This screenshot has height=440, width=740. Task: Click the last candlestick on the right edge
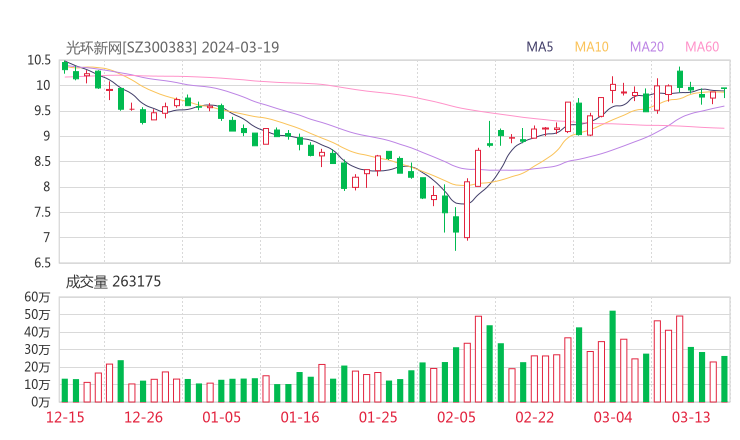click(x=724, y=92)
